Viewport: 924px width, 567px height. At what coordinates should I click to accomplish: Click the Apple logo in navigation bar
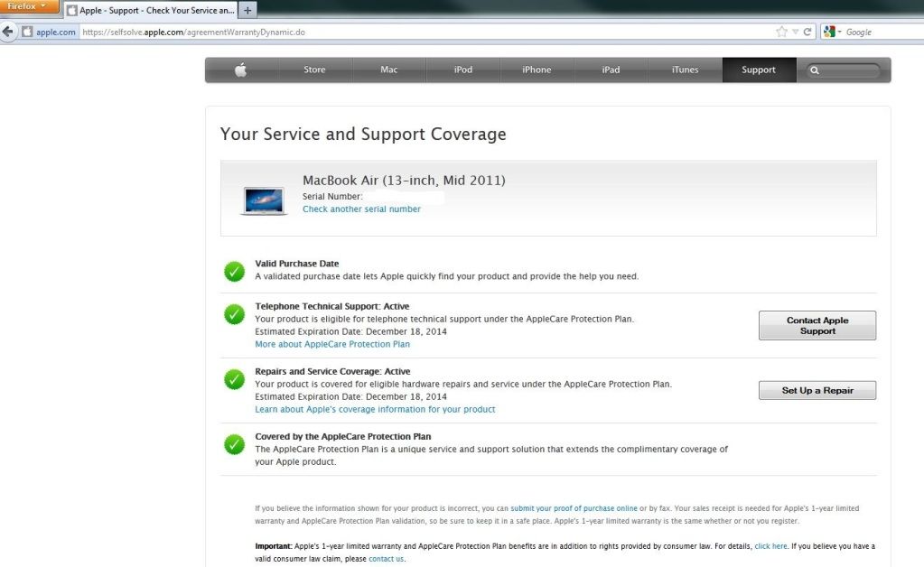tap(240, 70)
